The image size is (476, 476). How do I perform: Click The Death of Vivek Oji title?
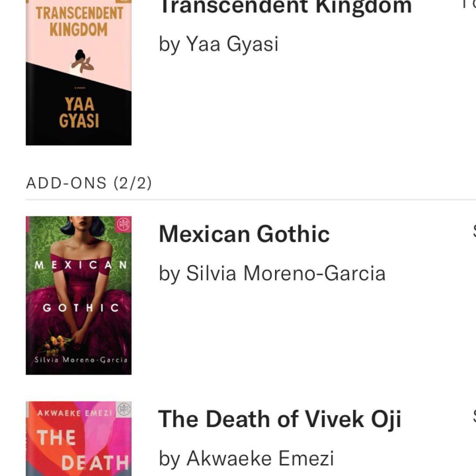279,419
